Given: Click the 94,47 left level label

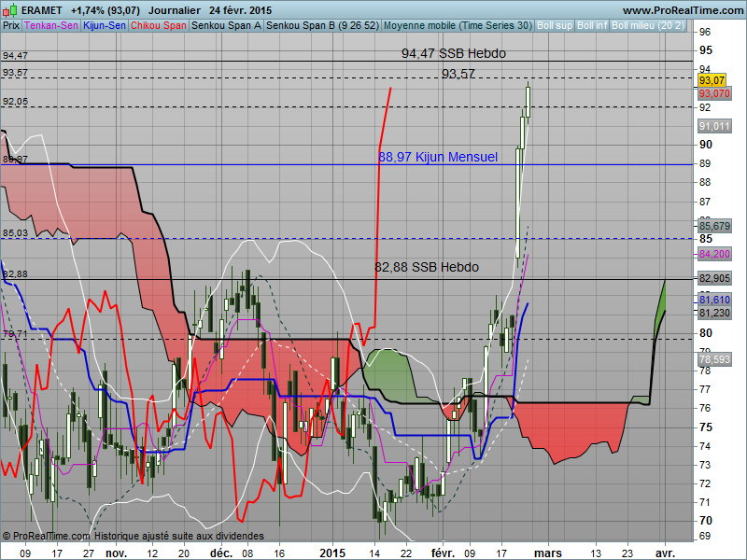Looking at the screenshot, I should point(15,56).
